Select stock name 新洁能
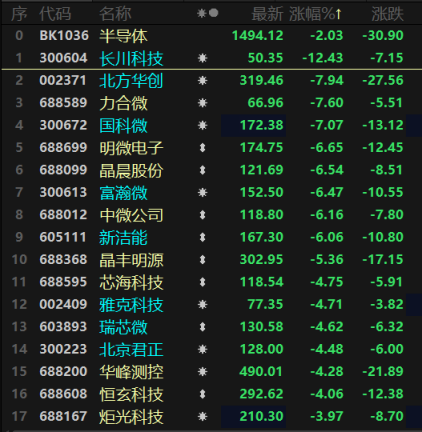This screenshot has height=432, width=422. 123,237
